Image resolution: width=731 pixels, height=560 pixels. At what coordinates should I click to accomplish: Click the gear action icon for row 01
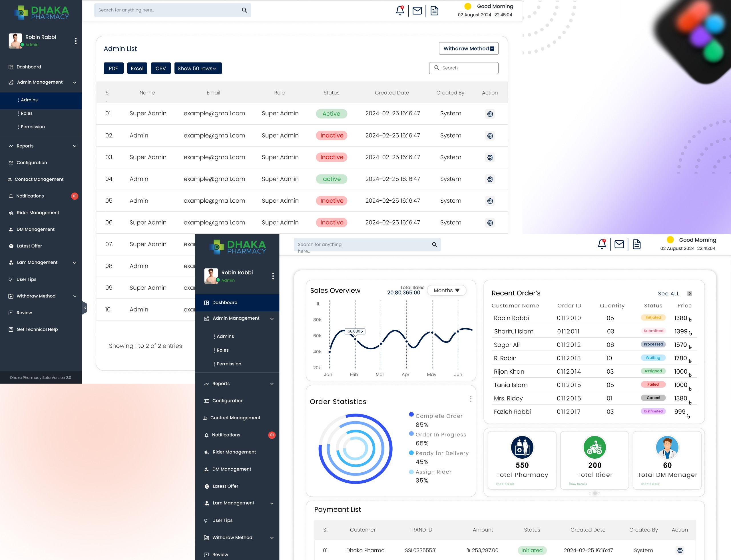pos(490,114)
